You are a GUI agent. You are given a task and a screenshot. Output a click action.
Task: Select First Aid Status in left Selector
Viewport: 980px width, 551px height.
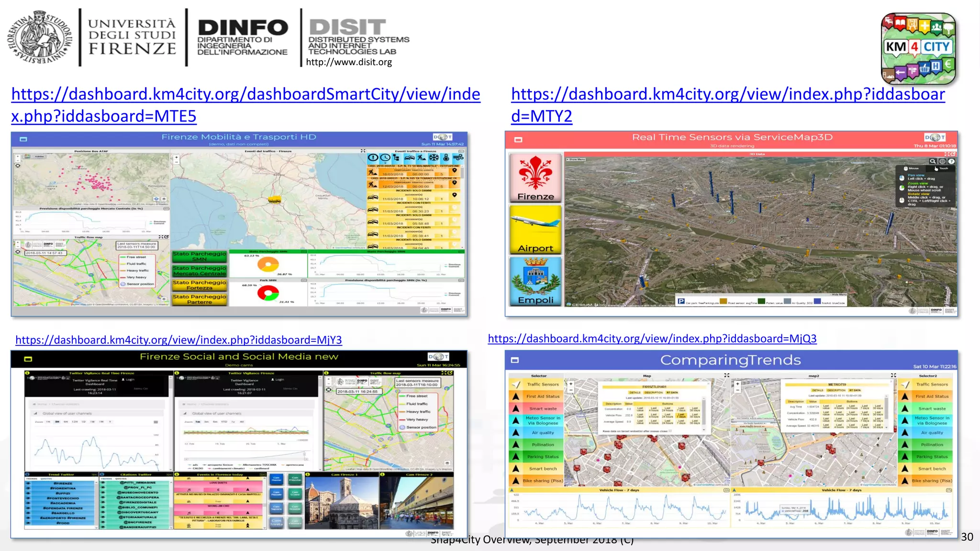click(536, 397)
